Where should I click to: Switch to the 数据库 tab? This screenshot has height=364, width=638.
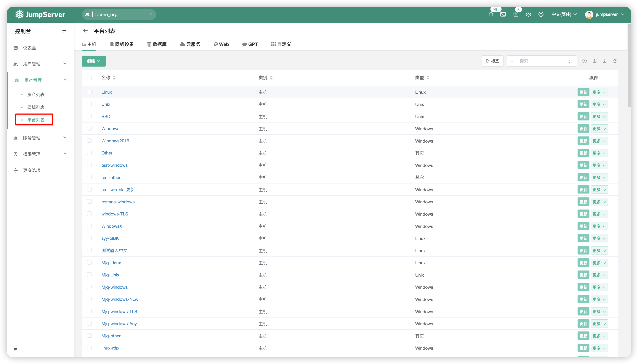(157, 44)
